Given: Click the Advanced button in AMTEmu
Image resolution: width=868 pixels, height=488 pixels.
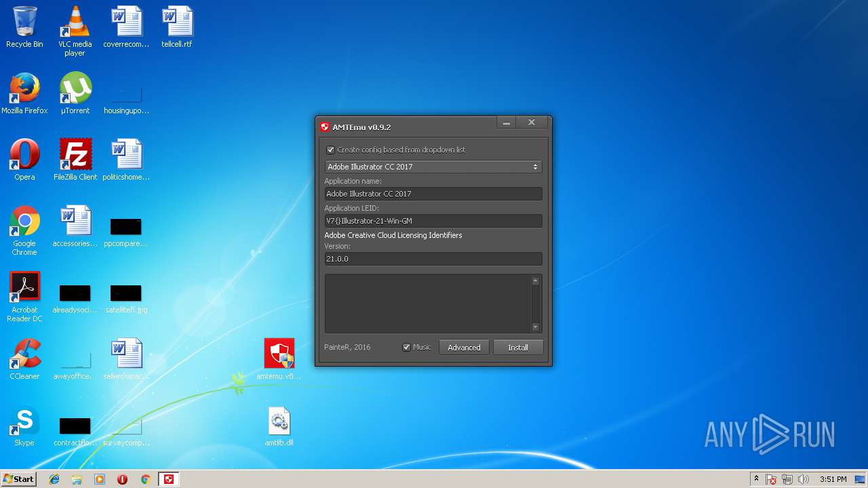Looking at the screenshot, I should [464, 347].
